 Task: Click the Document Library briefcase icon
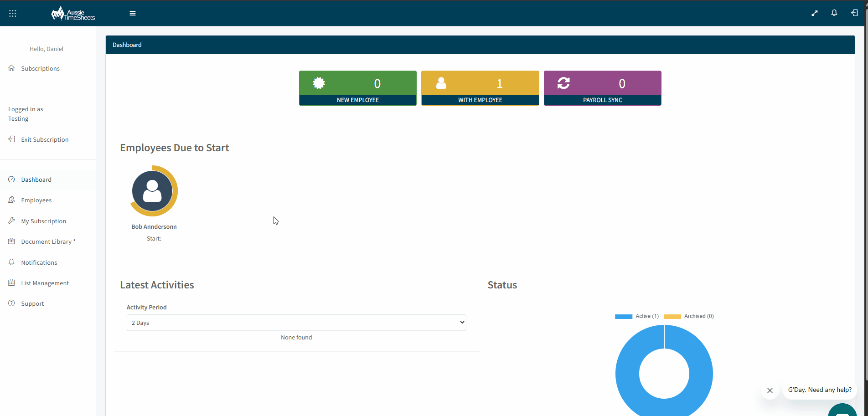point(12,241)
